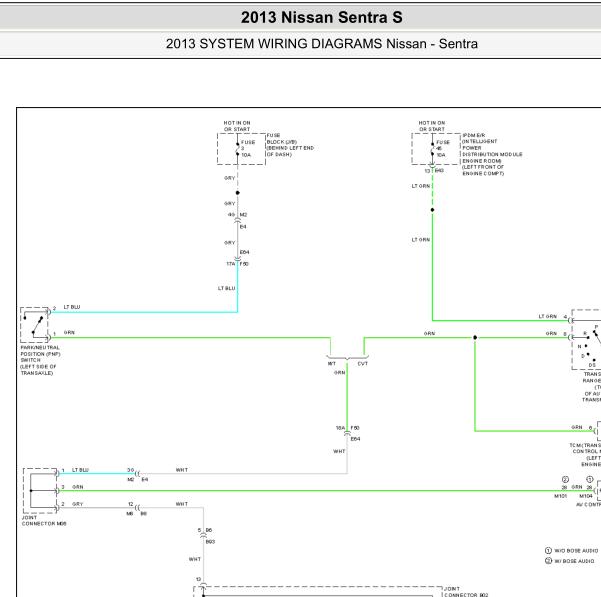601x597 pixels.
Task: Click the 'W/ BOSE AUDIO' legend note
Action: point(570,561)
